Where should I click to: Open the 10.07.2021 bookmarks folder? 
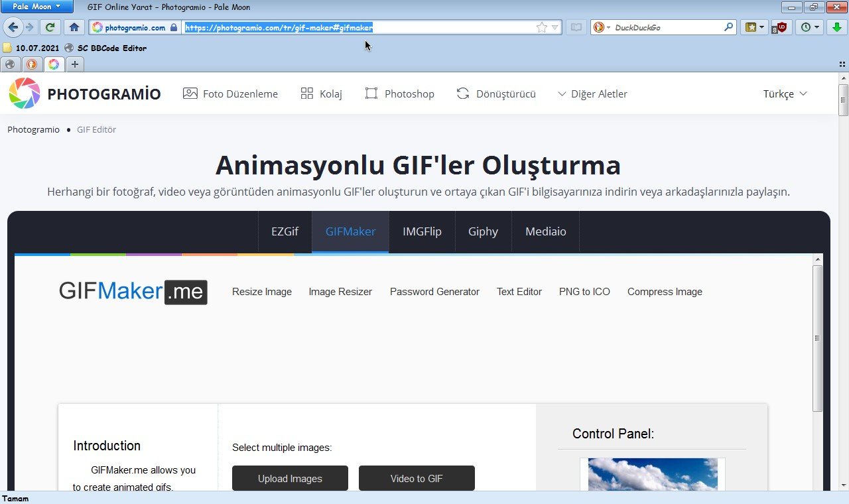click(x=31, y=48)
